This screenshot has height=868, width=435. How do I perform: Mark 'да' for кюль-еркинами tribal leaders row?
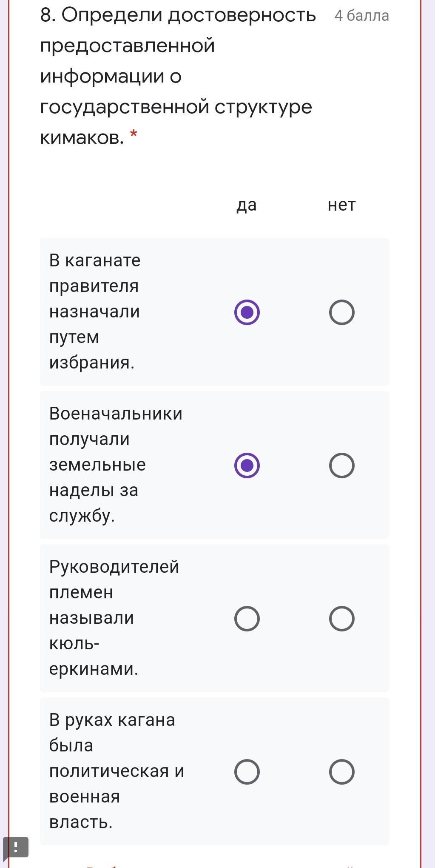click(x=247, y=619)
